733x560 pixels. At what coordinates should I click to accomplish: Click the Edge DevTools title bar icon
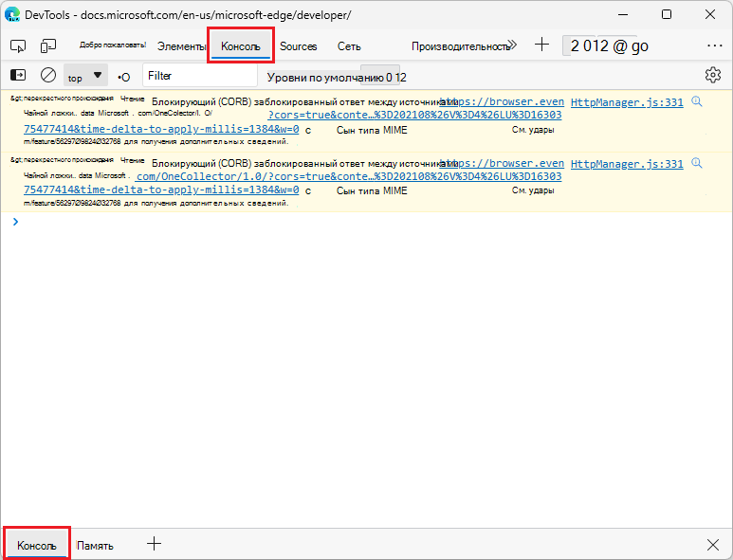pos(12,14)
